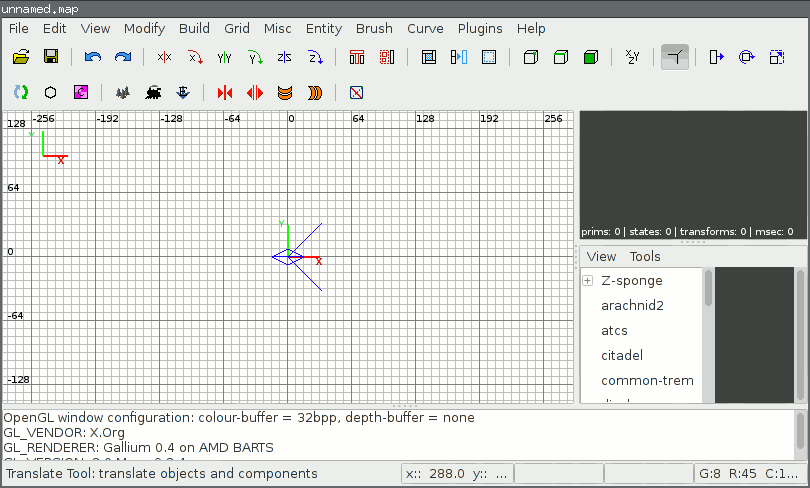This screenshot has height=488, width=810.
Task: Save the map with floppy icon
Action: [50, 57]
